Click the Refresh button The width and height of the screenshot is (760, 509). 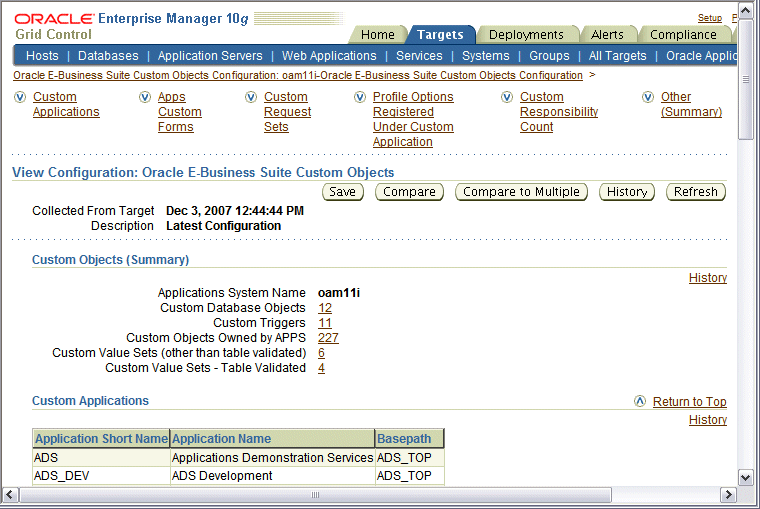[696, 192]
